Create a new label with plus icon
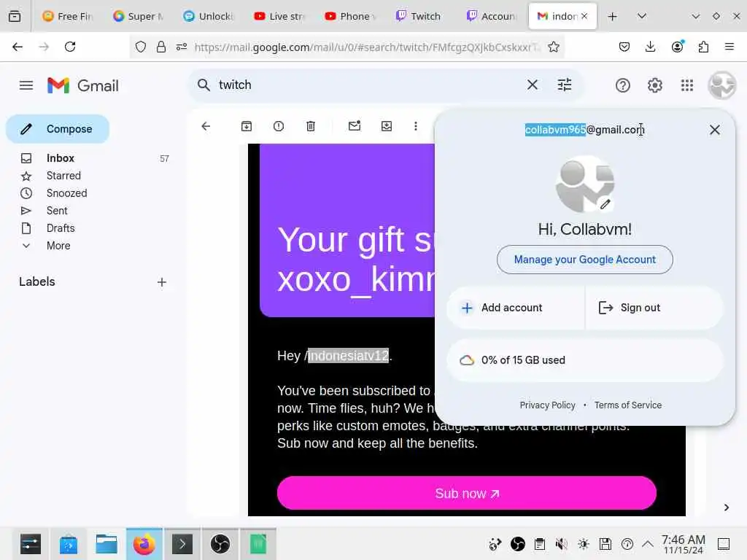This screenshot has height=560, width=747. (x=161, y=282)
